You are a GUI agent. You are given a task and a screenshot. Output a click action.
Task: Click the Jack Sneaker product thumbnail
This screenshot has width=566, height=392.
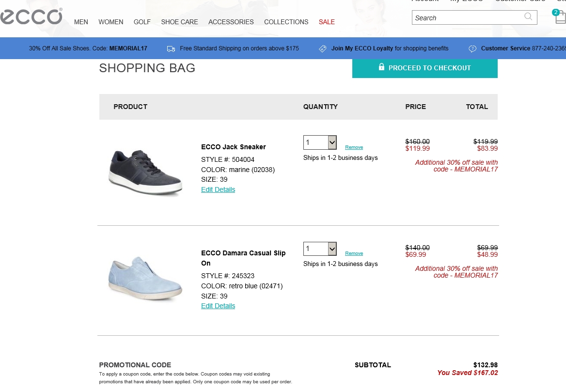[145, 172]
